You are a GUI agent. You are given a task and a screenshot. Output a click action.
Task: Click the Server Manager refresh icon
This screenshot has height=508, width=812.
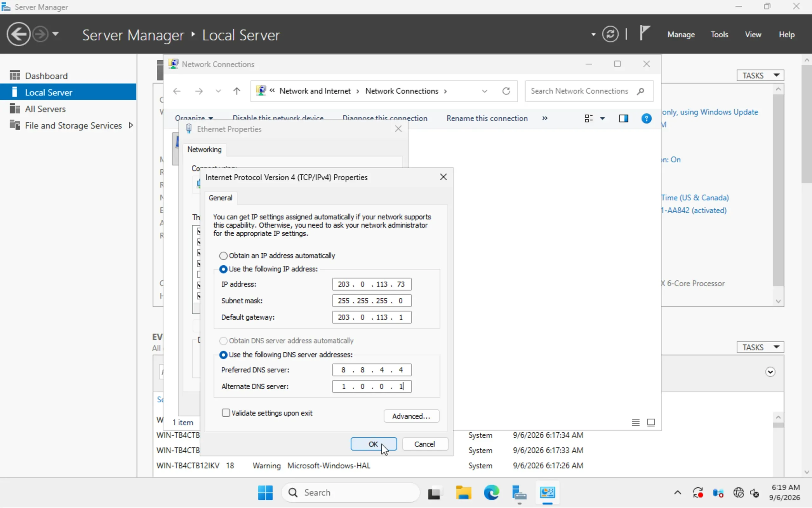(x=610, y=34)
